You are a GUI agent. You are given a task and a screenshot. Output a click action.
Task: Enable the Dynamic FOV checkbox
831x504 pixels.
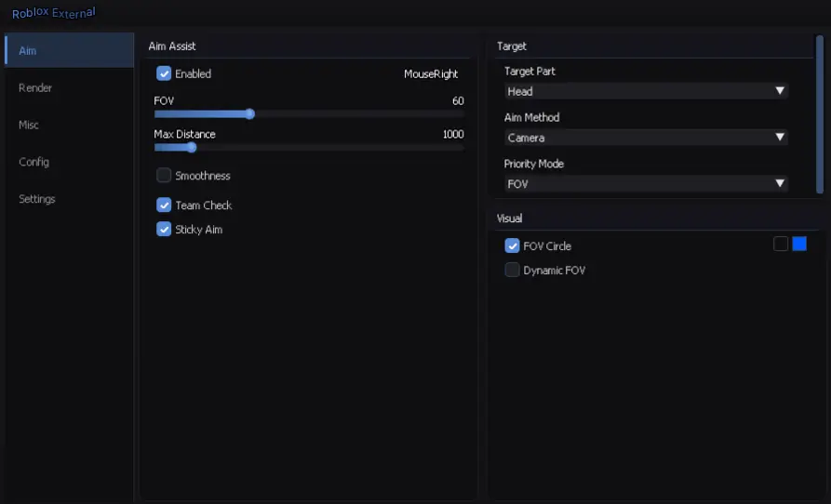point(512,271)
